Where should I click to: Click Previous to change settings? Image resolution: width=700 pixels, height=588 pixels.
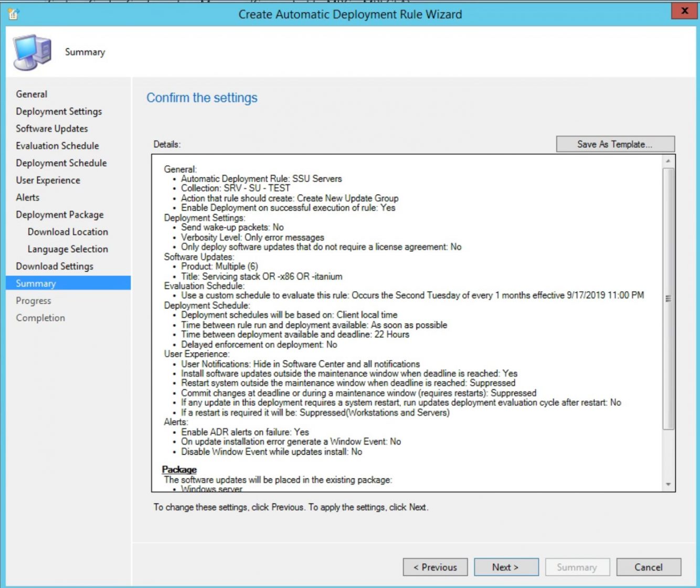(x=435, y=567)
